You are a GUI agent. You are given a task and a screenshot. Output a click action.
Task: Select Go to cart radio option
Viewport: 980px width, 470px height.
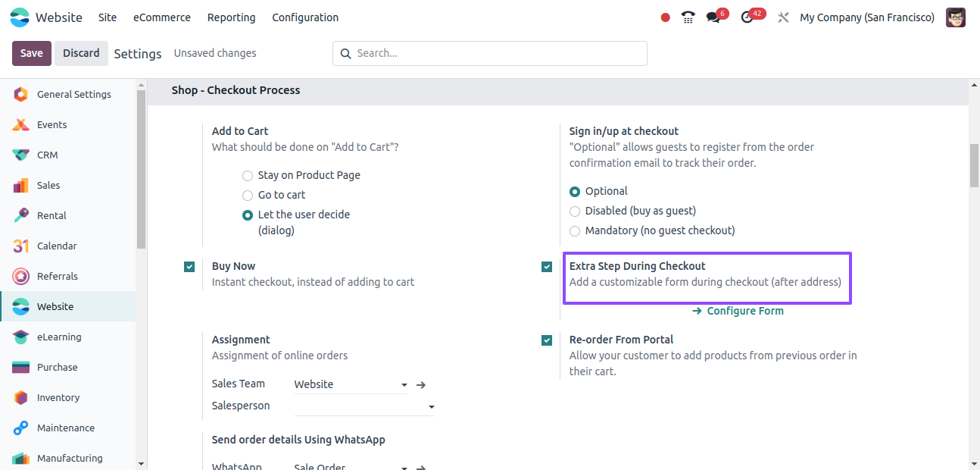248,195
